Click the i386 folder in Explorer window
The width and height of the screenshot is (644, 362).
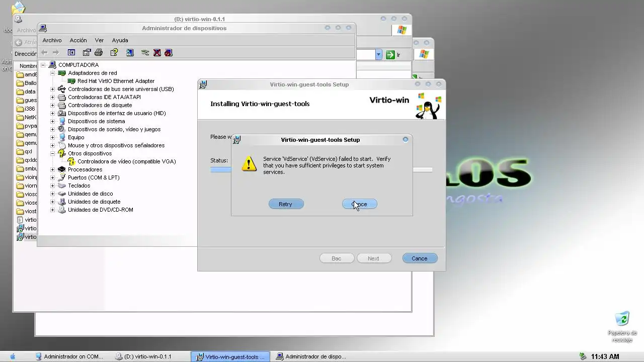pos(27,109)
